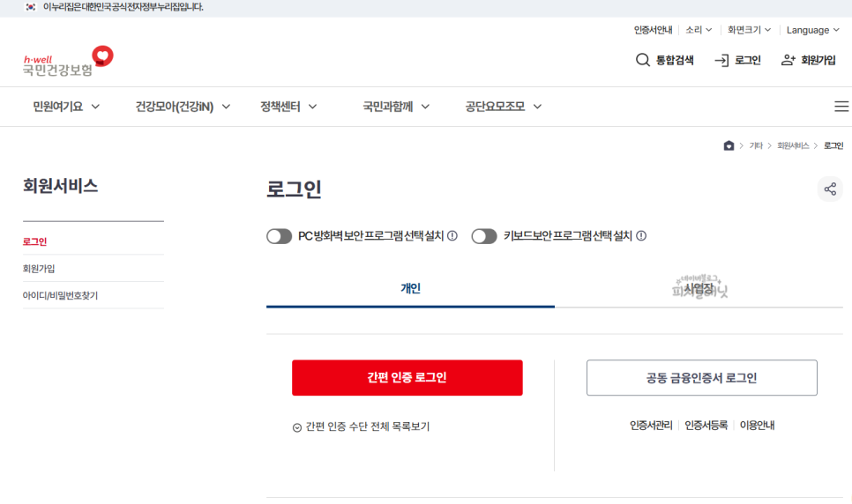Click info icon next to PC방화벽보안프로그램
The image size is (852, 504).
click(x=452, y=236)
